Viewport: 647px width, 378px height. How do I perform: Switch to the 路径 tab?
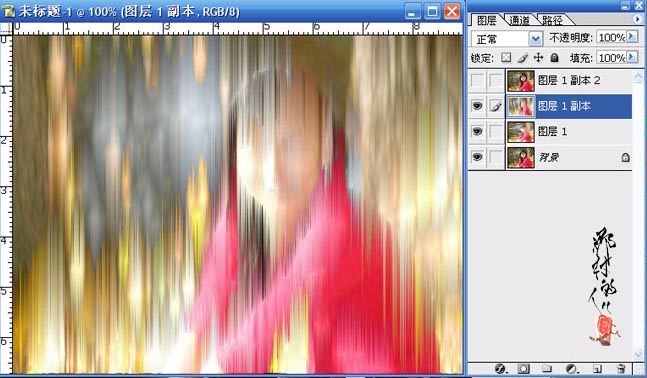pos(552,20)
